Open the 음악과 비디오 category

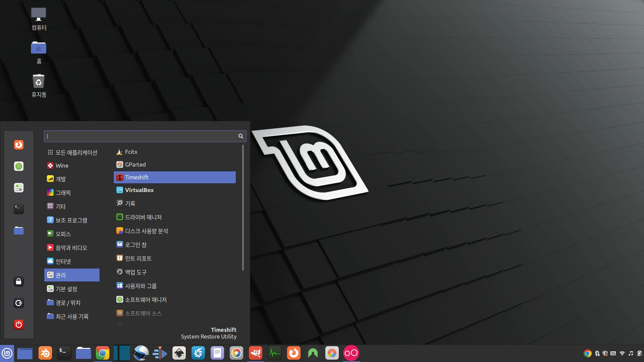point(72,248)
